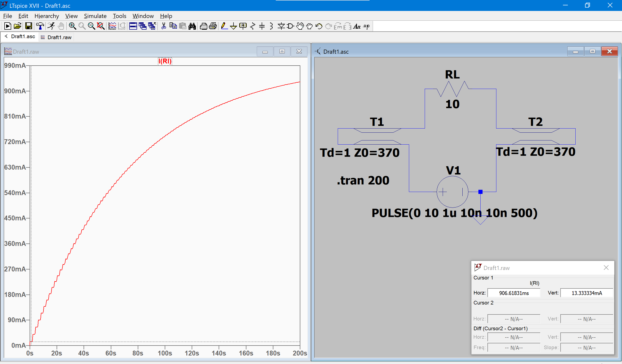Zoom in with the plus magnifier icon
This screenshot has width=622, height=364.
tap(72, 26)
